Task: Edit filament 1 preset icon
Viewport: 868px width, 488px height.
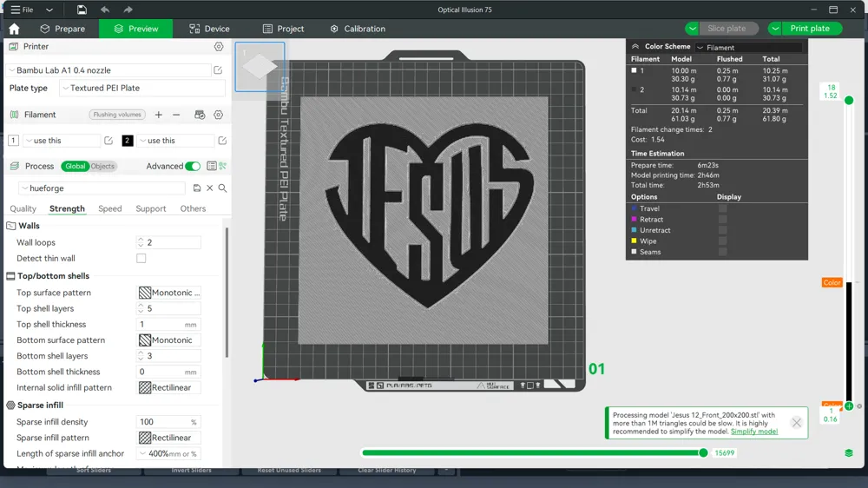Action: click(108, 141)
